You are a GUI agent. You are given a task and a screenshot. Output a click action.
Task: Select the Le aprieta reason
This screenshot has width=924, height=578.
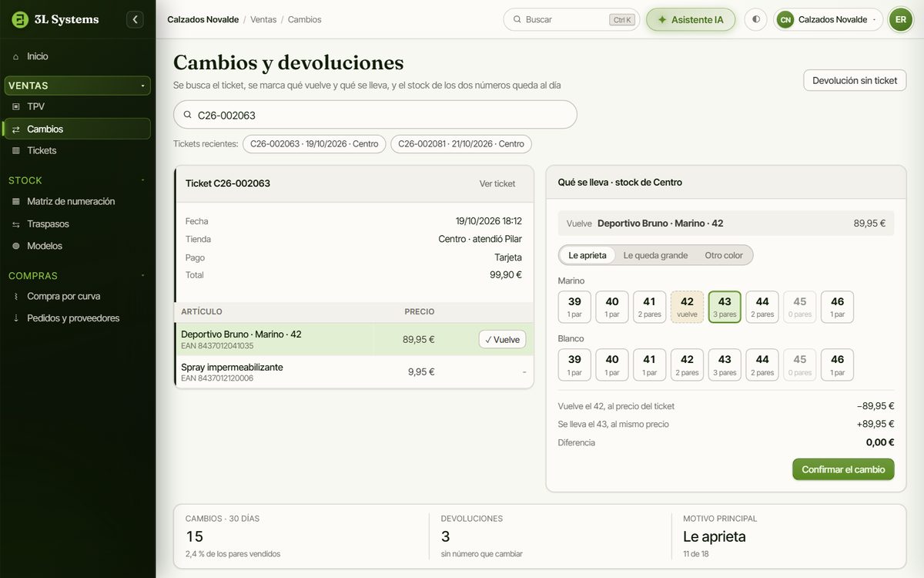[588, 255]
